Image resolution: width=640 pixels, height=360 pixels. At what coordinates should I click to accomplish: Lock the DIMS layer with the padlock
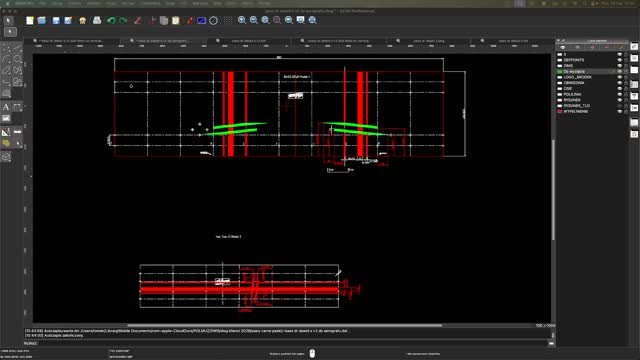coord(626,66)
